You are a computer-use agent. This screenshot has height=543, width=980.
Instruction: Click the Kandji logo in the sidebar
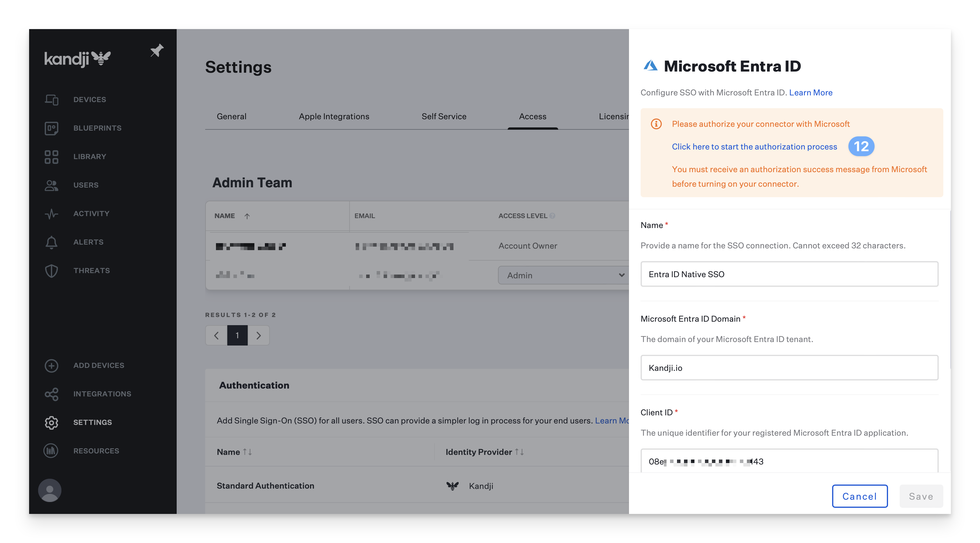(x=78, y=59)
